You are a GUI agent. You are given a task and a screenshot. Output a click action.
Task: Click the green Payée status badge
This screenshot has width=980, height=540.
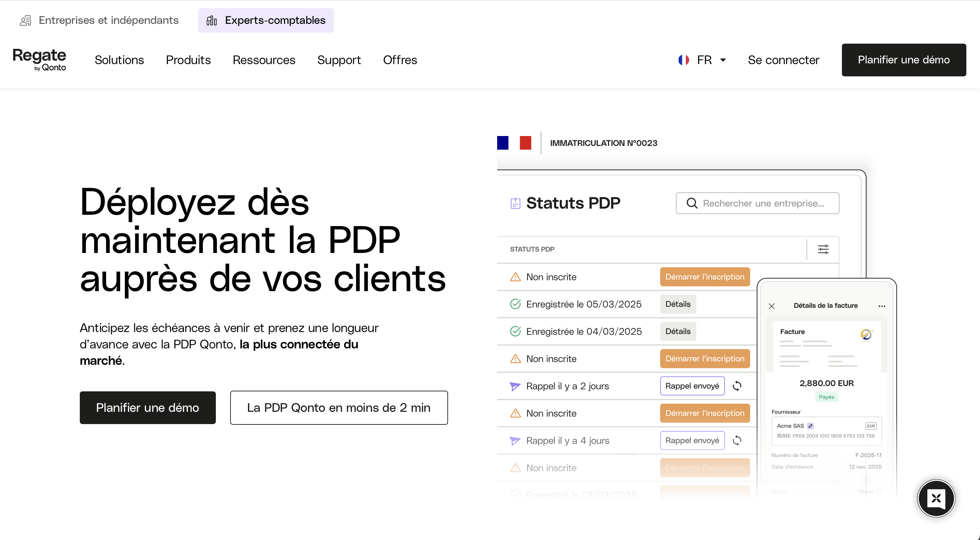click(826, 397)
